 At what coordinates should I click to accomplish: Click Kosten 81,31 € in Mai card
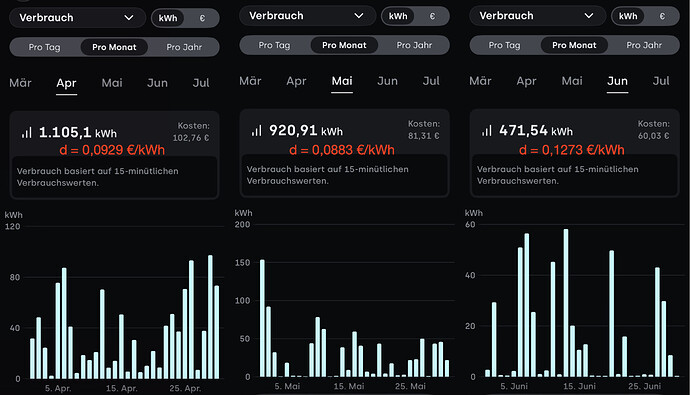[424, 130]
